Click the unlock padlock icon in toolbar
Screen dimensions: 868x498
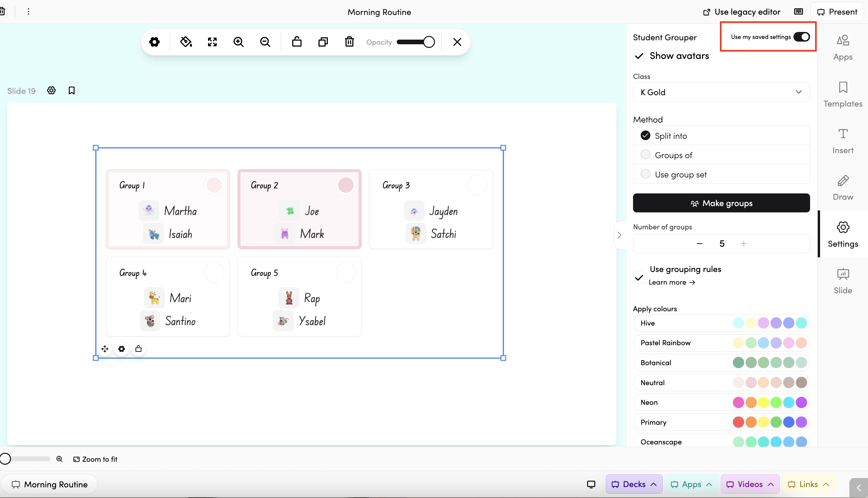297,42
